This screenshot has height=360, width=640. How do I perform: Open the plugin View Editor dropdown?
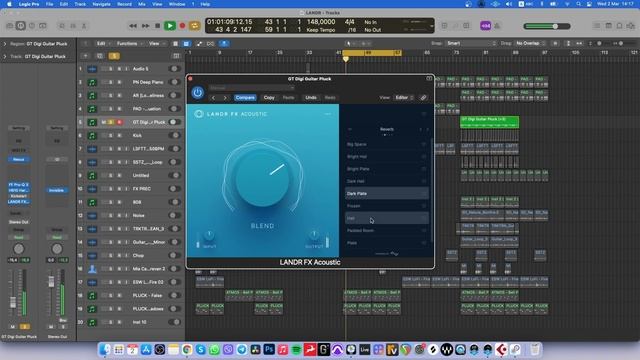(404, 98)
